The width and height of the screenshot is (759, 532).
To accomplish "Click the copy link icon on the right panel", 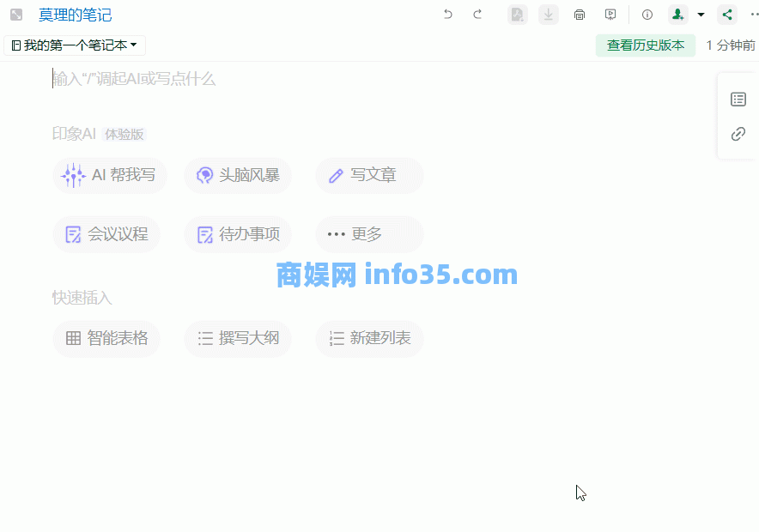I will pos(738,134).
